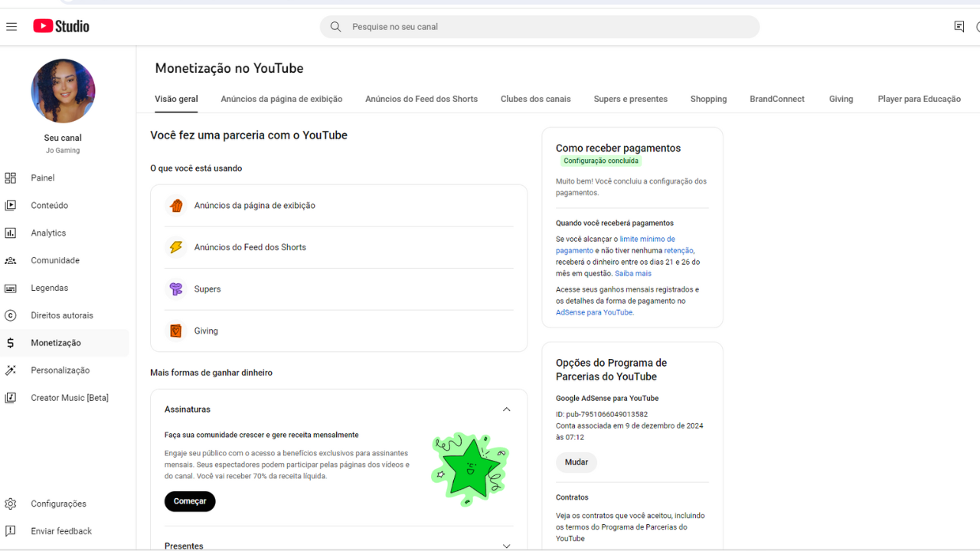The height and width of the screenshot is (551, 980).
Task: Open the BrandConnect tab
Action: coord(777,99)
